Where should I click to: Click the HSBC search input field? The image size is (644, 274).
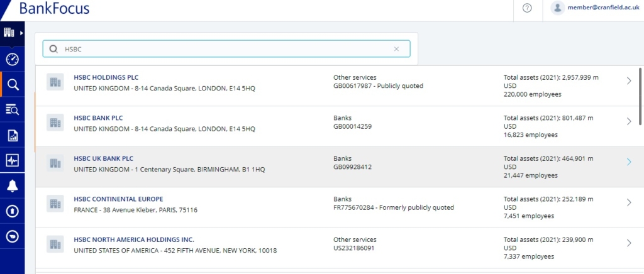point(220,49)
